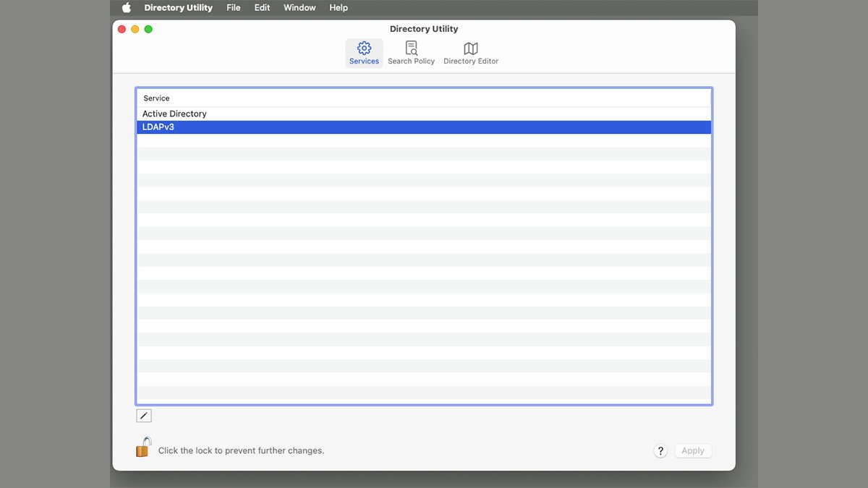Open the Apple menu
The width and height of the screenshot is (868, 488).
tap(127, 8)
